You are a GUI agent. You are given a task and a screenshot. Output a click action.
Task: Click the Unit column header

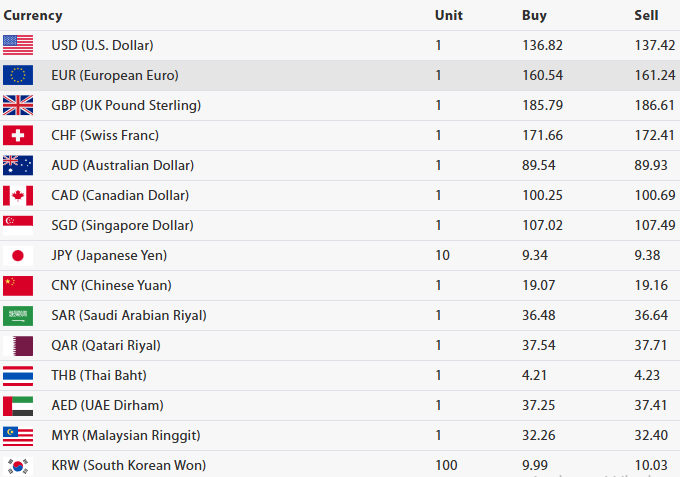coord(449,15)
